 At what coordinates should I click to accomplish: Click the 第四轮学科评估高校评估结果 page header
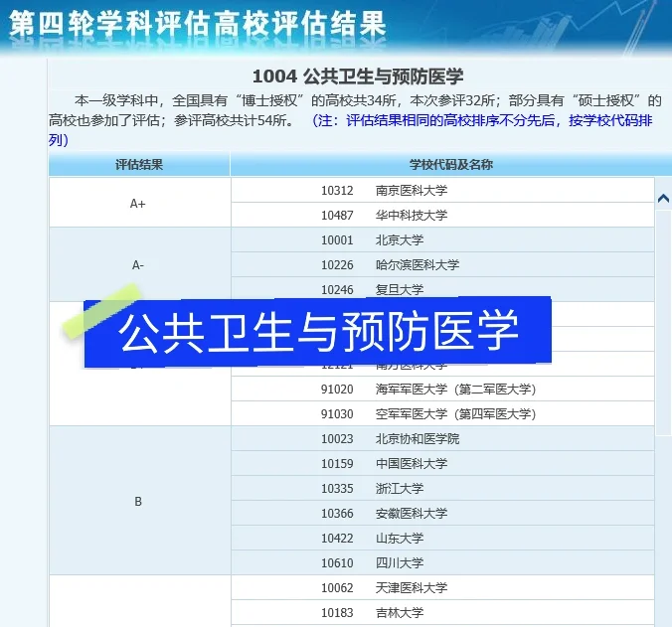(197, 24)
